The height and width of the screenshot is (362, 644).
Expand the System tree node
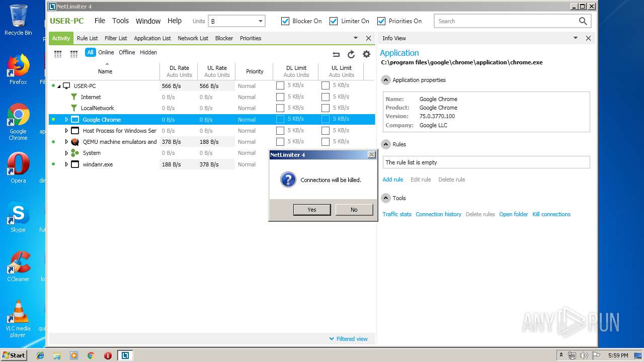coord(66,153)
